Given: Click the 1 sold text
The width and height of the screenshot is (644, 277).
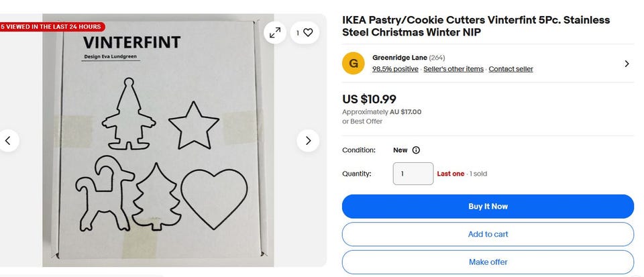Looking at the screenshot, I should (x=478, y=174).
